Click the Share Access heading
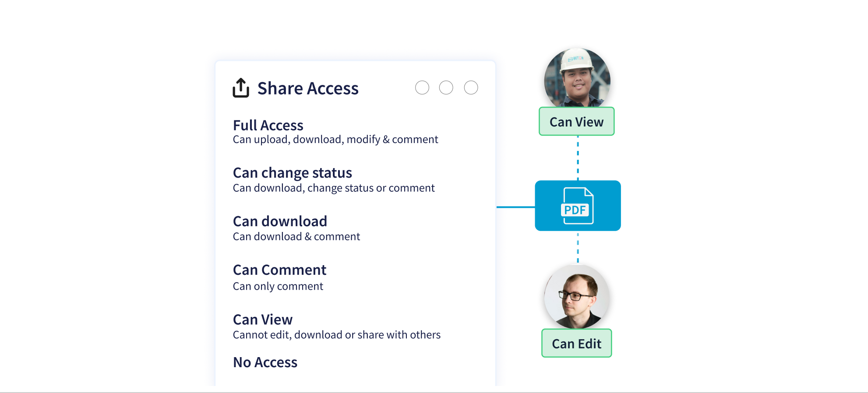 pyautogui.click(x=308, y=88)
